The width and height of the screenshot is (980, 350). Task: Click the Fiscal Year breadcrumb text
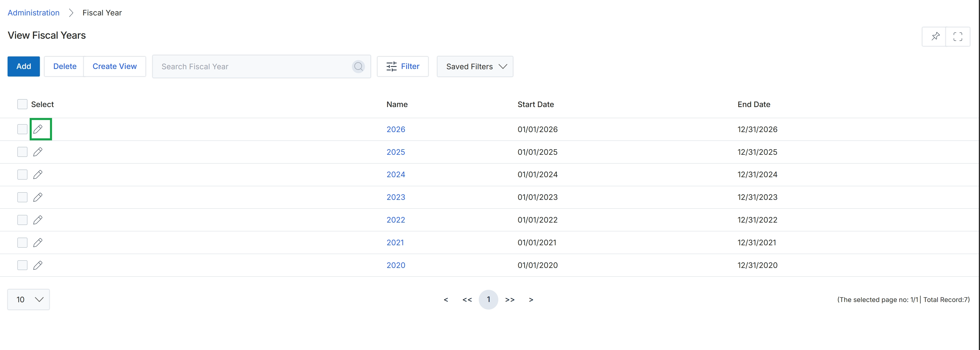[x=102, y=13]
